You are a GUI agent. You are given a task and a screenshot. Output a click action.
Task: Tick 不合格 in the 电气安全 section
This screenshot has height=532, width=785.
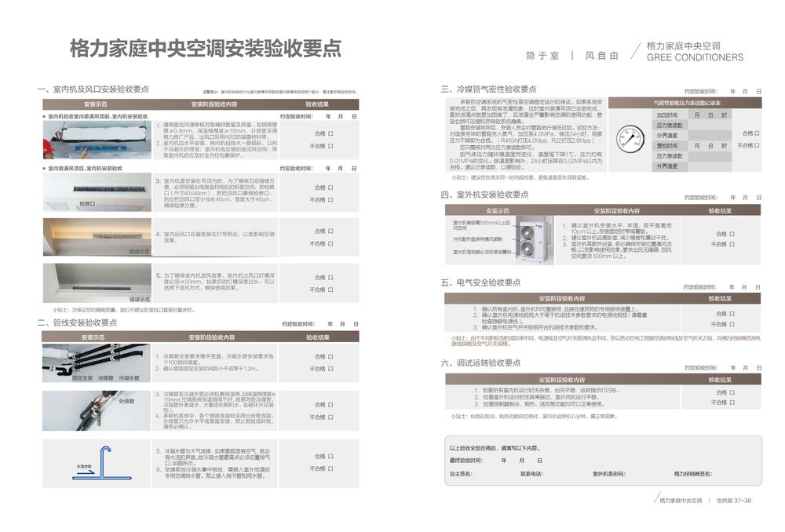point(732,324)
